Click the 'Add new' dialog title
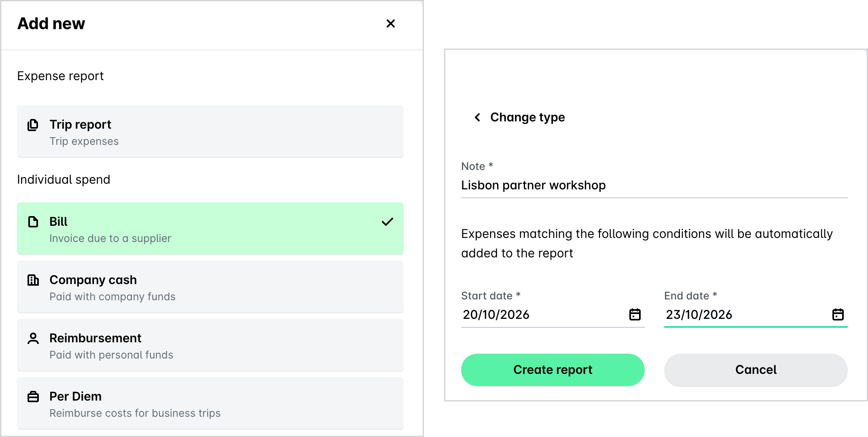This screenshot has width=868, height=437. [x=51, y=24]
